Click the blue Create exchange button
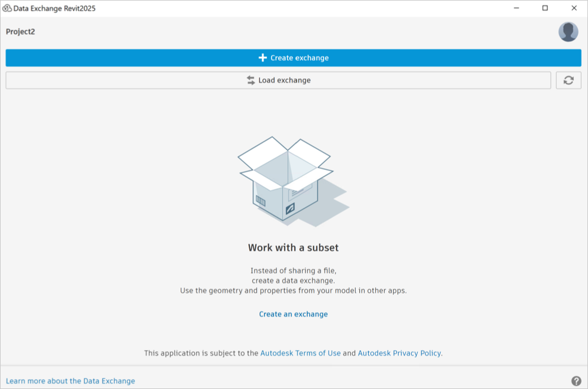Image resolution: width=588 pixels, height=389 pixels. coord(293,58)
